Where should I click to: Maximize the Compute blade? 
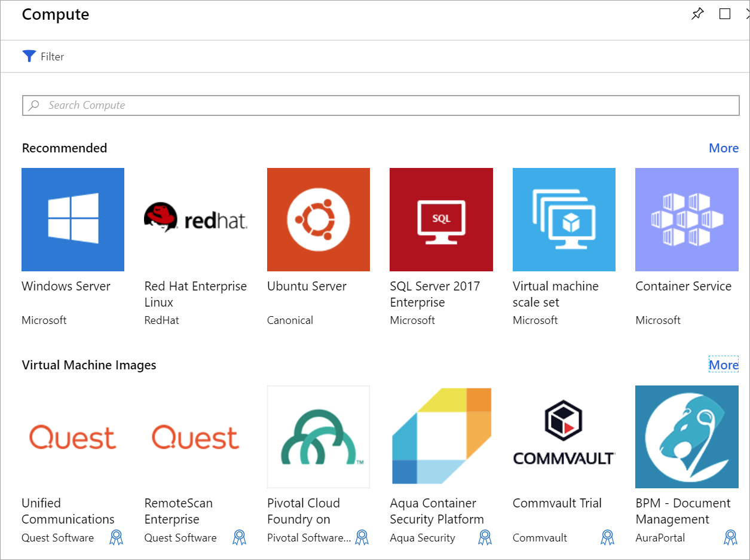click(725, 14)
